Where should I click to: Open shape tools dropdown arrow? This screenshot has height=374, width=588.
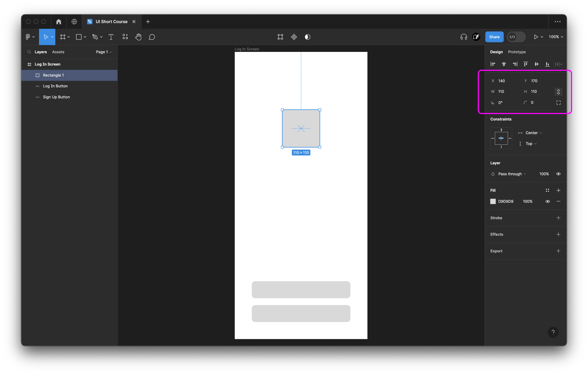85,37
